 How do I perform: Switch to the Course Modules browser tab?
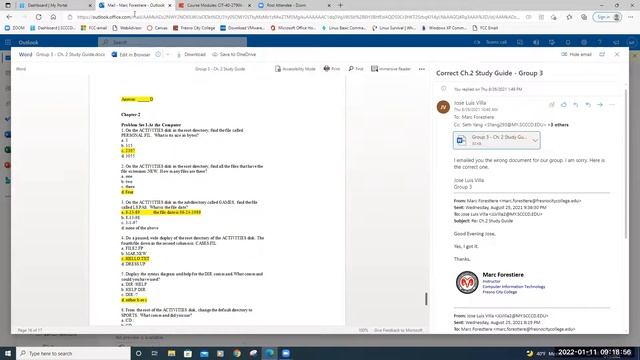[x=214, y=5]
